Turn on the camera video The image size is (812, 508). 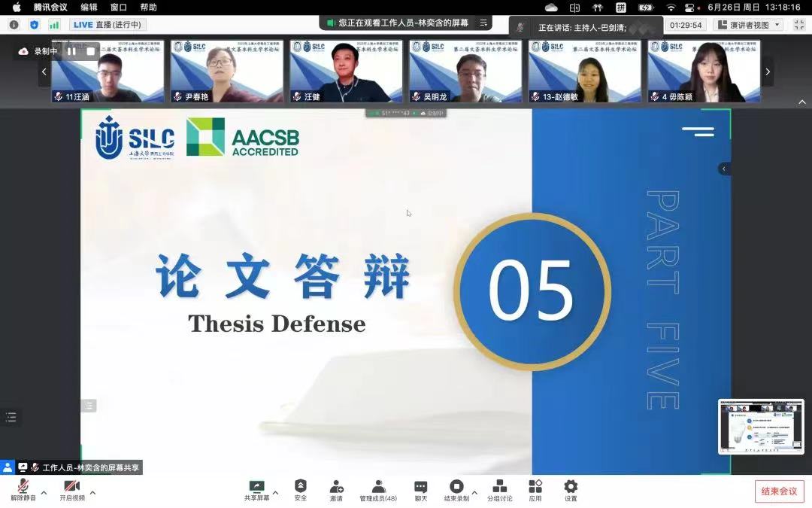(72, 487)
